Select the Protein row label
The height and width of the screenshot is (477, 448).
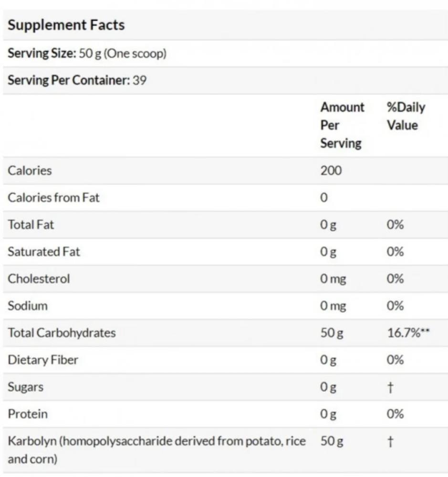tap(27, 414)
